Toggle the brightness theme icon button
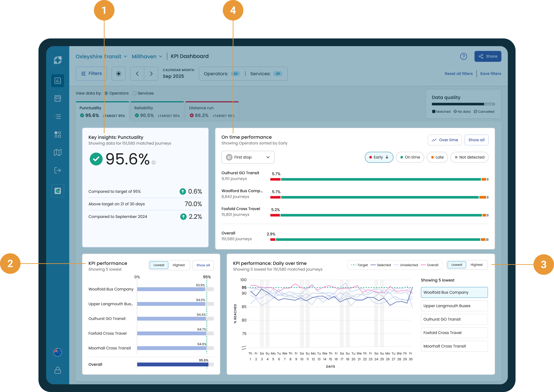This screenshot has height=392, width=554. (x=118, y=74)
